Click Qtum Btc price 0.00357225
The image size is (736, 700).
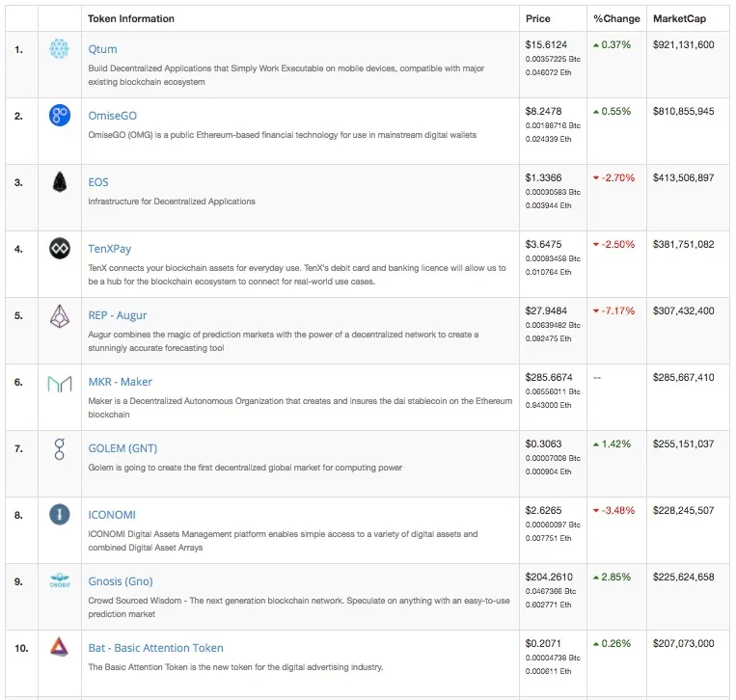[x=553, y=59]
